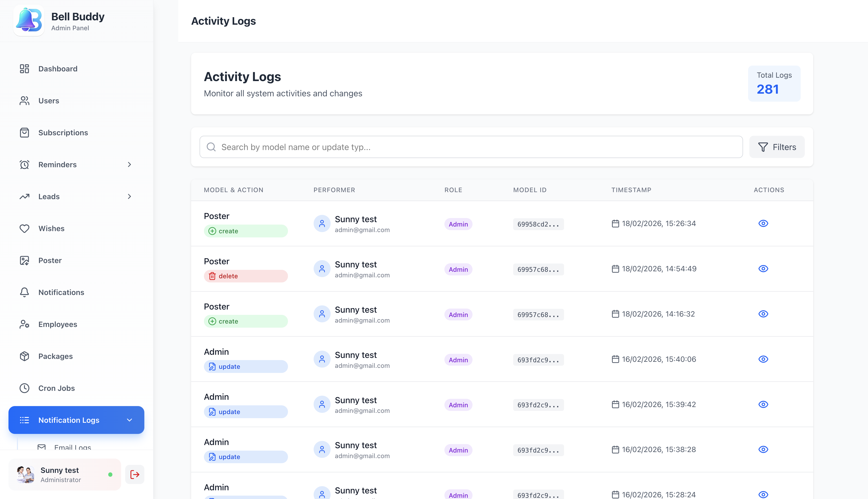Screen dimensions: 868x499
Task: Collapse the Notification Logs menu
Action: click(129, 420)
